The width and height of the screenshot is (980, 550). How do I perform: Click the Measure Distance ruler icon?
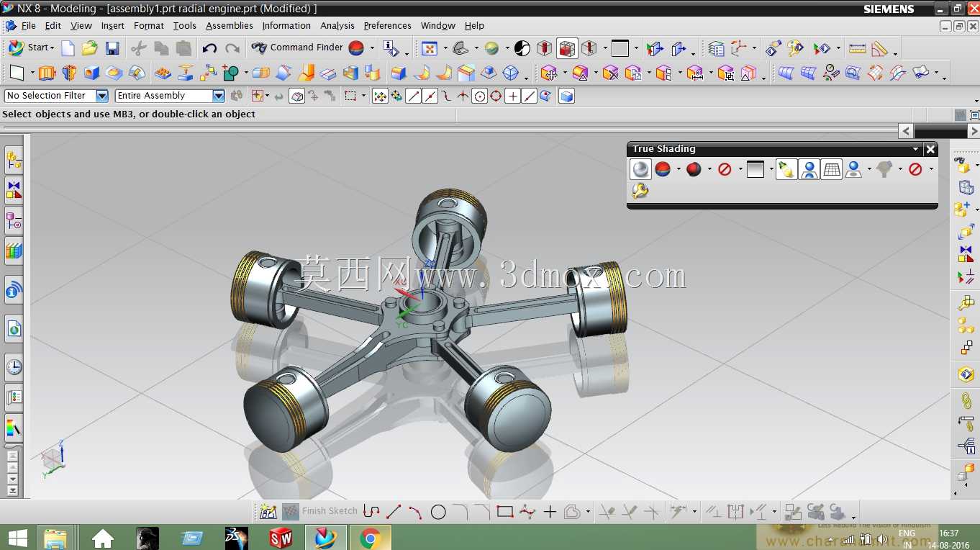858,48
